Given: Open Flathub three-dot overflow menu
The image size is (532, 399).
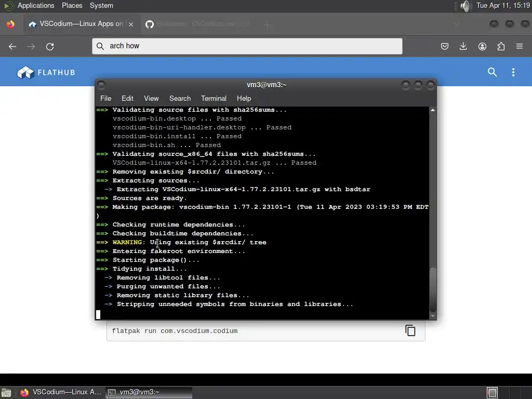Looking at the screenshot, I should point(513,72).
